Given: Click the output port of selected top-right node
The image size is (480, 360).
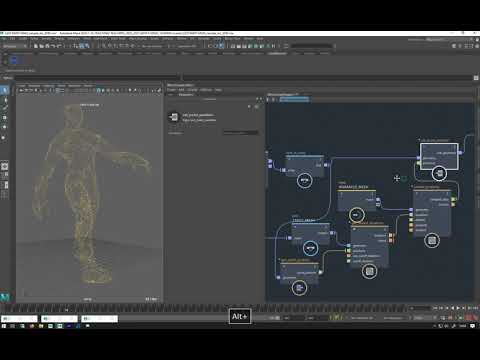Looking at the screenshot, I should (460, 153).
